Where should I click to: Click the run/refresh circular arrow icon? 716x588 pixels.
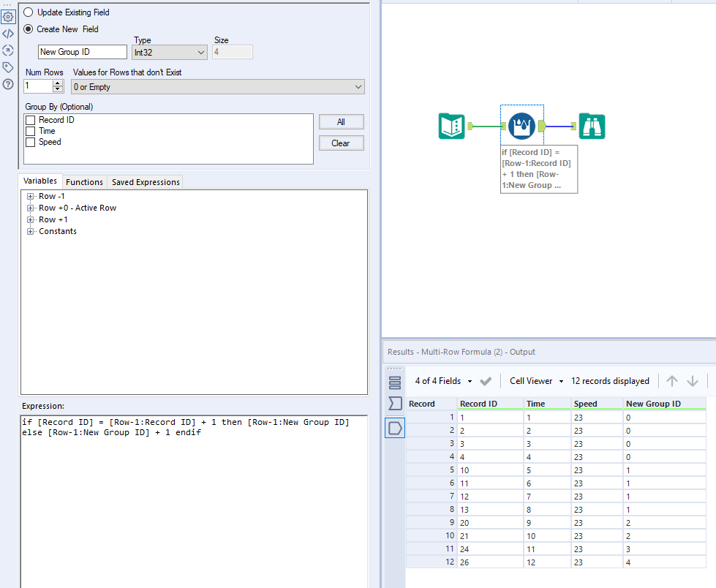(8, 50)
